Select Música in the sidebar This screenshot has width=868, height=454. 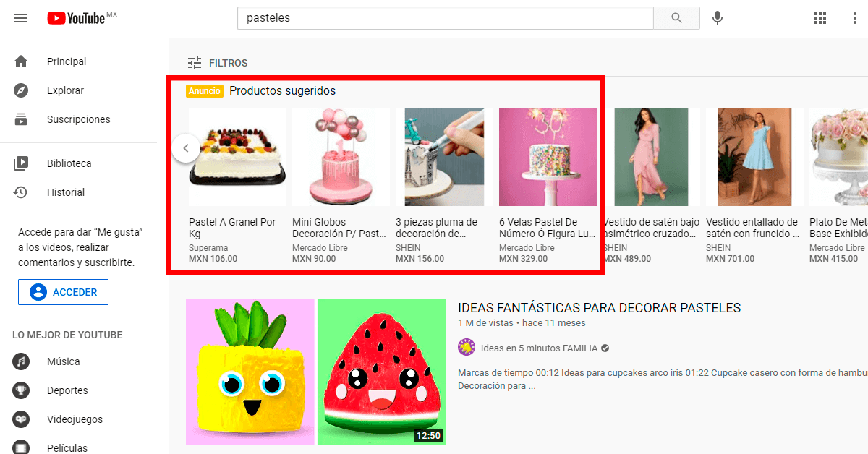pyautogui.click(x=63, y=361)
